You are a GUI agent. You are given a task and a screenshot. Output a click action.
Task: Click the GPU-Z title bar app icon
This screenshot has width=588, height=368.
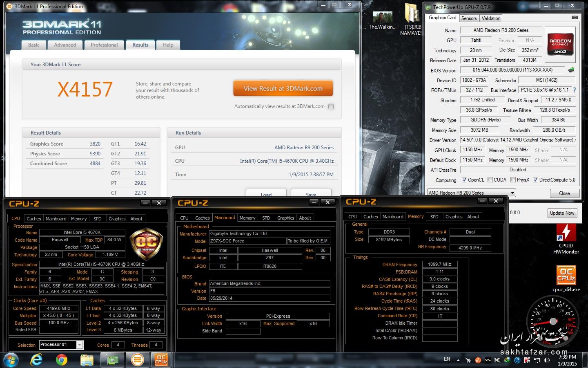(x=428, y=7)
